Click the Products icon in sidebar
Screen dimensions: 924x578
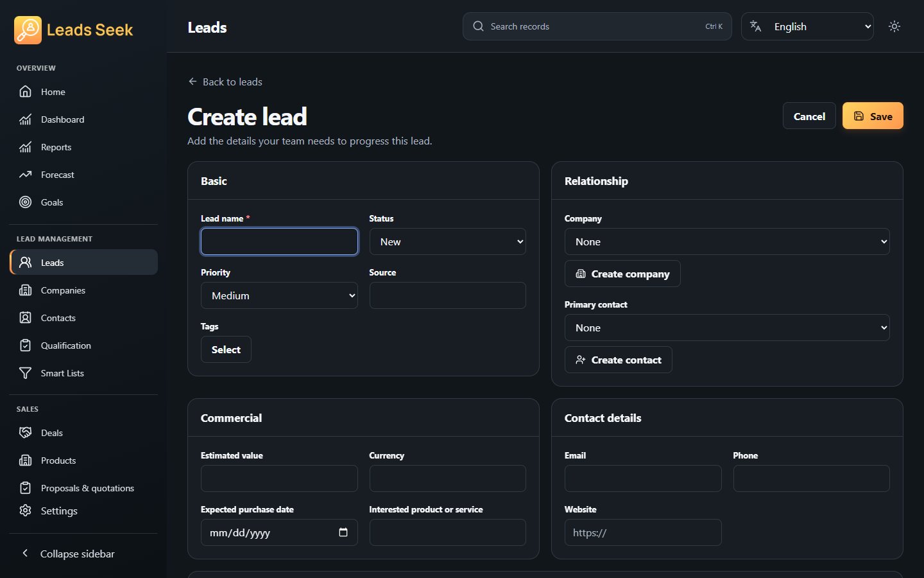[25, 460]
